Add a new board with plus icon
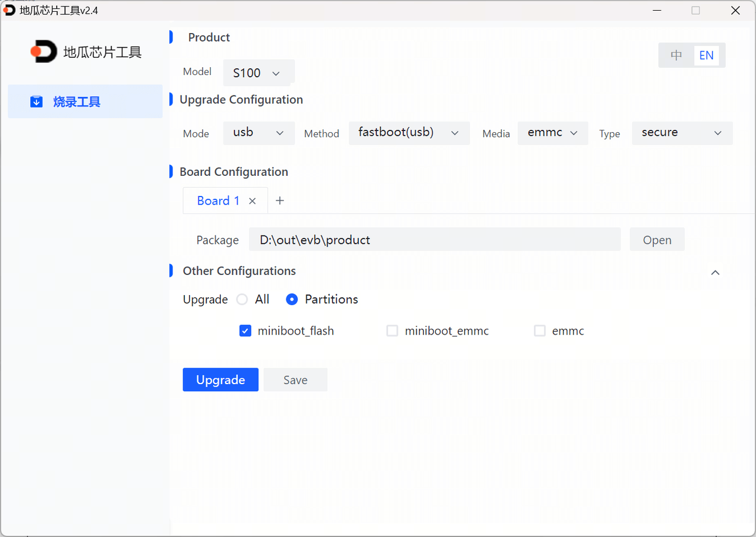The height and width of the screenshot is (537, 756). tap(280, 201)
